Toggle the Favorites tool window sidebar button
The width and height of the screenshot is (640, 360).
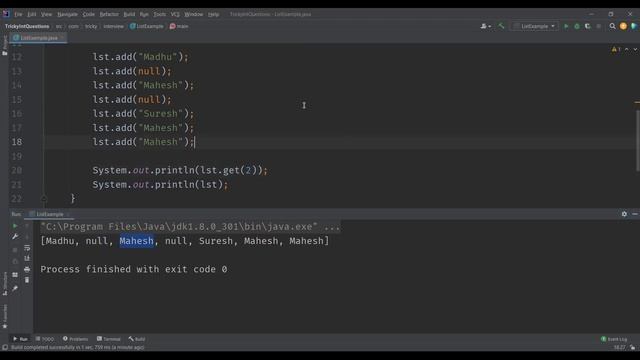pos(4,316)
